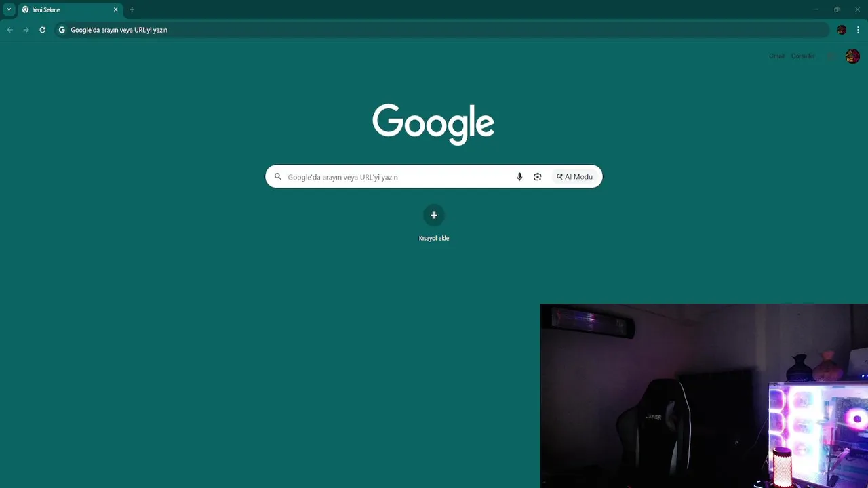Click the Google logo
Viewport: 868px width, 488px height.
click(433, 124)
